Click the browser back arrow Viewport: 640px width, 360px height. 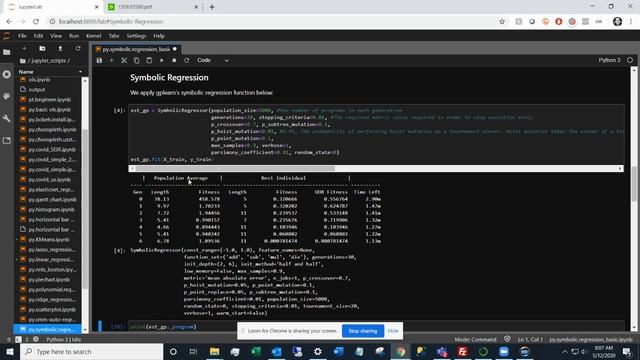[x=9, y=22]
